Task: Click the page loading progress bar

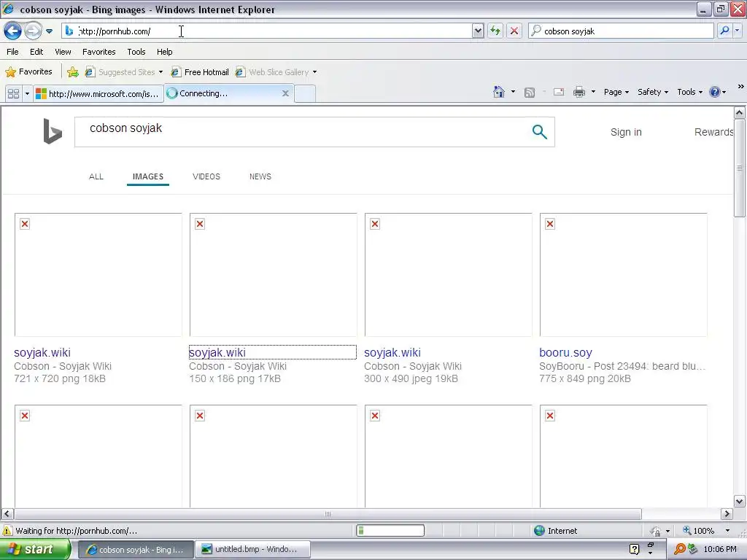Action: point(390,531)
